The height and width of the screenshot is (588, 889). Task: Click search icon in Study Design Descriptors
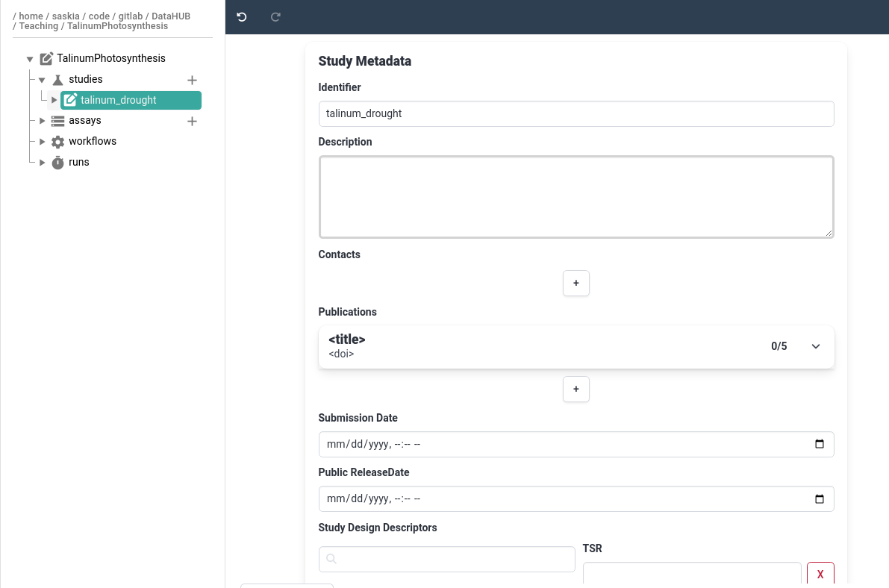tap(331, 559)
